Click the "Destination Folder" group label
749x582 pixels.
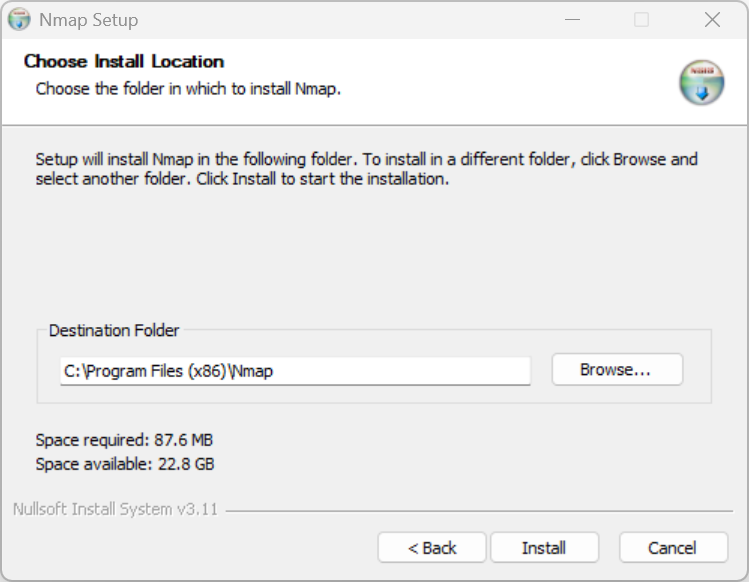point(114,330)
